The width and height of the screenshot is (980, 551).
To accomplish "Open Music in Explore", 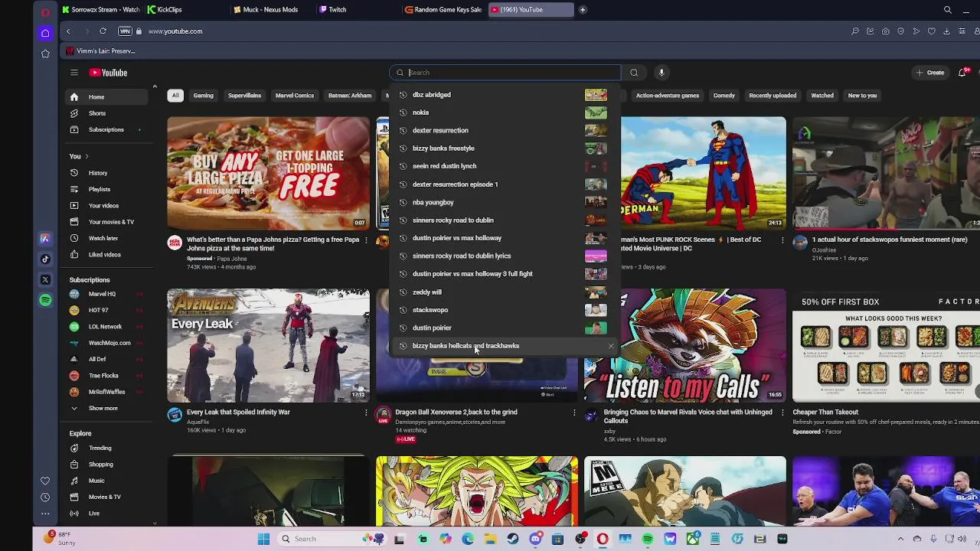I will click(x=106, y=481).
